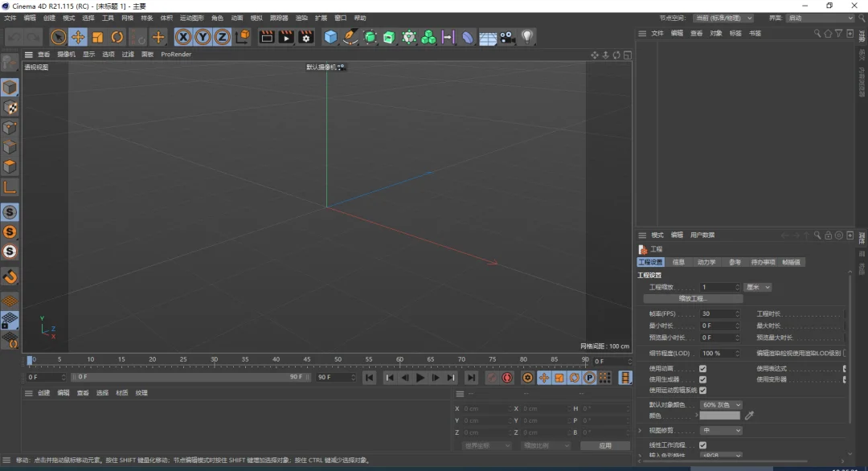Click the Deformer bend capsule icon
The height and width of the screenshot is (471, 868).
[x=468, y=37]
